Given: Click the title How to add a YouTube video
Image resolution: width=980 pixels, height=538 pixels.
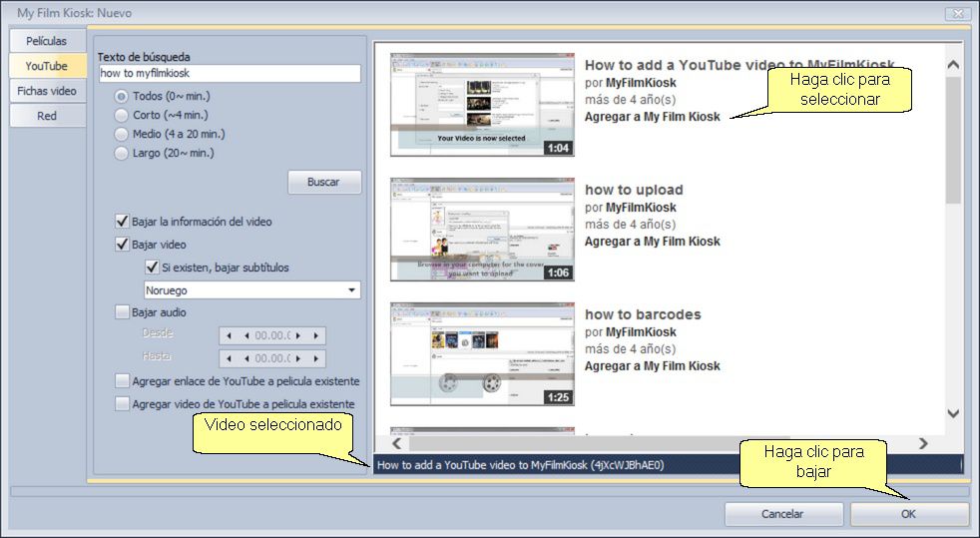Looking at the screenshot, I should coord(739,65).
